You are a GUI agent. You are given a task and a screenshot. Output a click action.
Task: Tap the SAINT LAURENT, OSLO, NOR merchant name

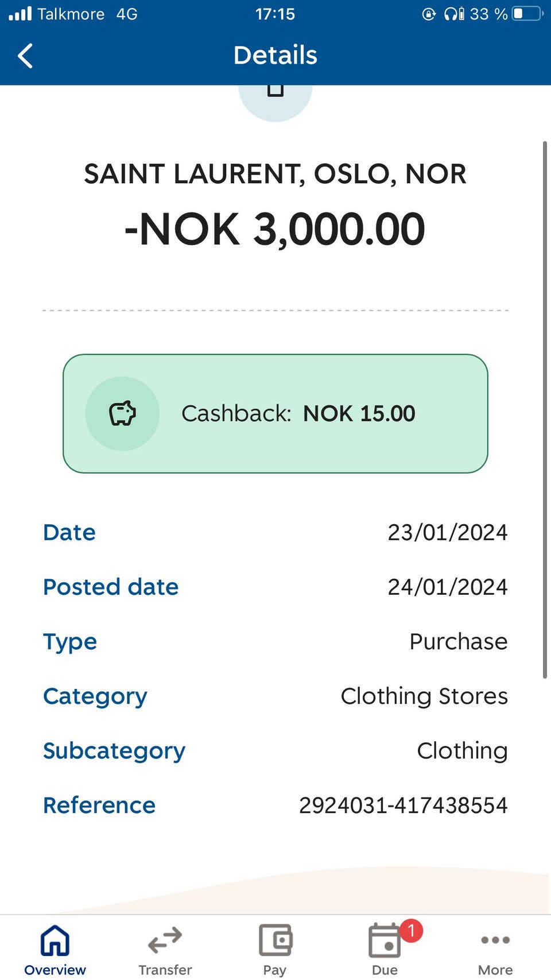[275, 174]
